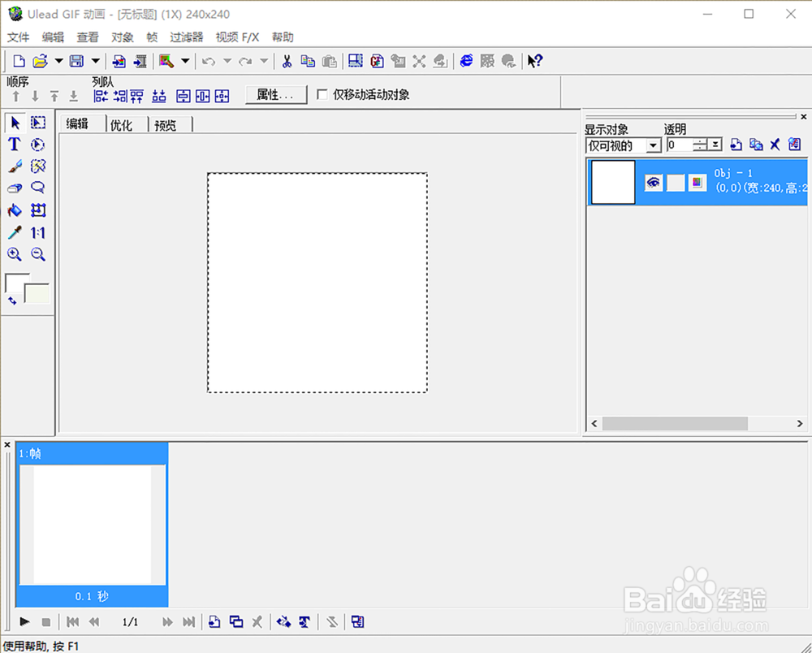812x653 pixels.
Task: Jump to last frame button
Action: click(x=189, y=622)
